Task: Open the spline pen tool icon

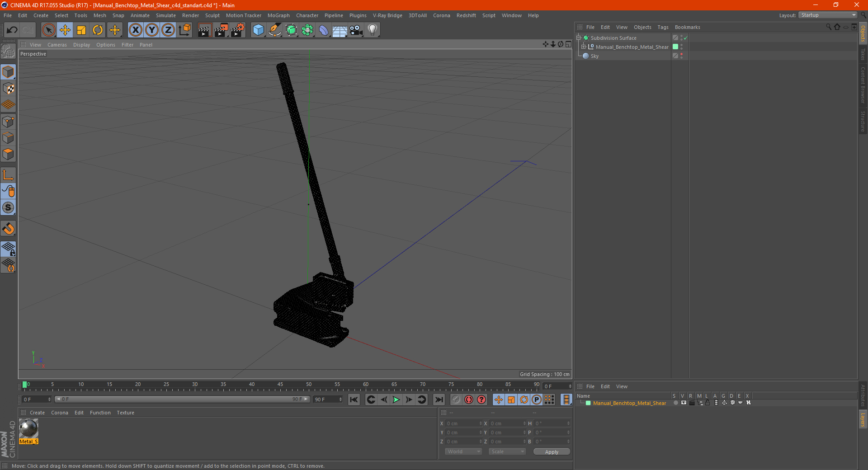Action: pos(275,30)
